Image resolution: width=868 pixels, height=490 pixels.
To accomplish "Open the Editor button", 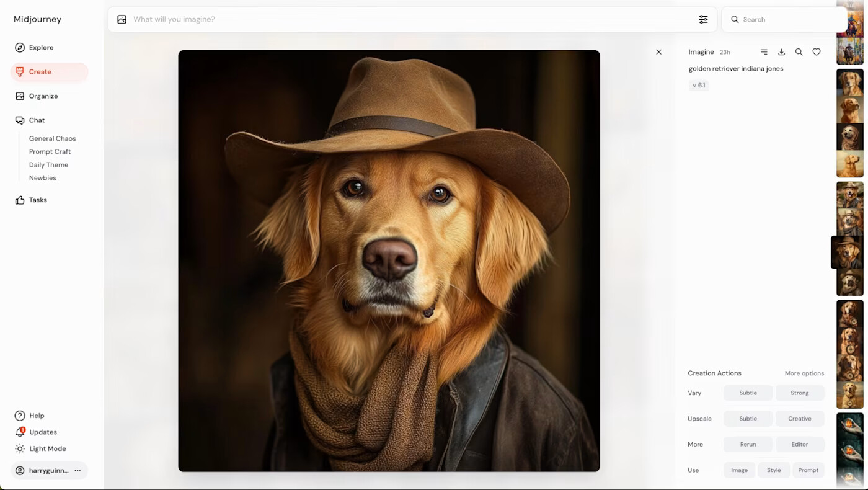I will tap(799, 444).
